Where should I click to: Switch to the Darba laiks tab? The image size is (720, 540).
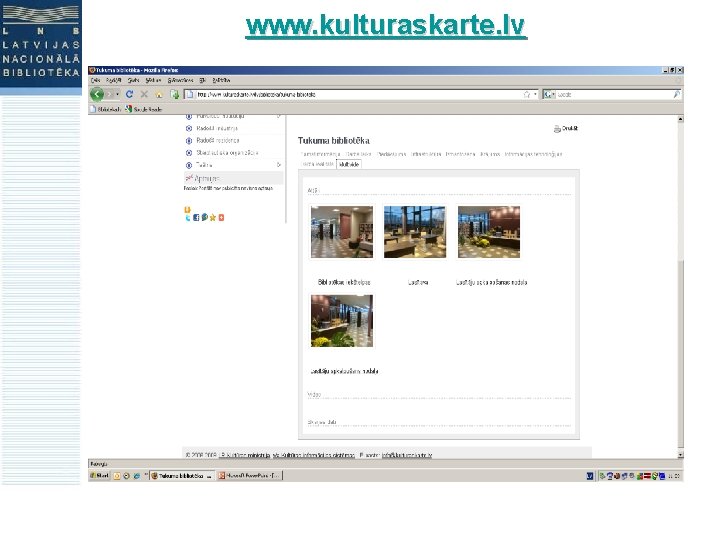(359, 154)
